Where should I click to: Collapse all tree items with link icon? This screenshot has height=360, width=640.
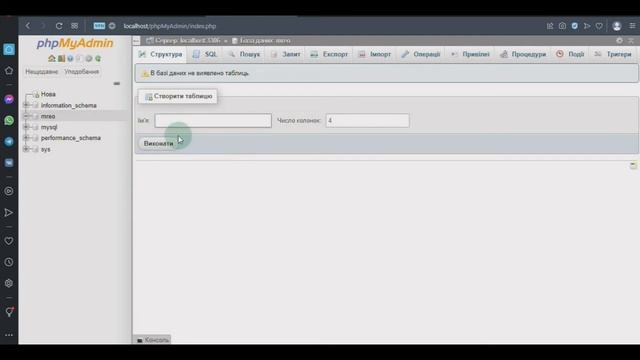coord(117,83)
